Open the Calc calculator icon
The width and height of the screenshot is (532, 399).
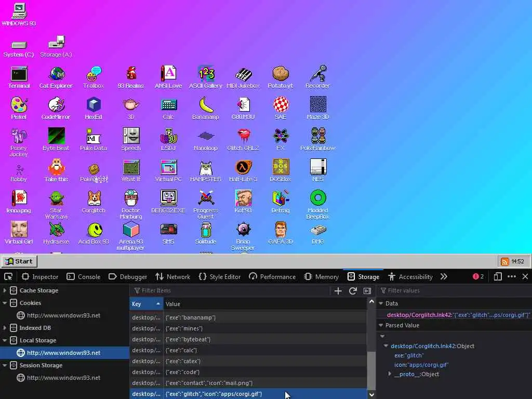click(x=168, y=109)
